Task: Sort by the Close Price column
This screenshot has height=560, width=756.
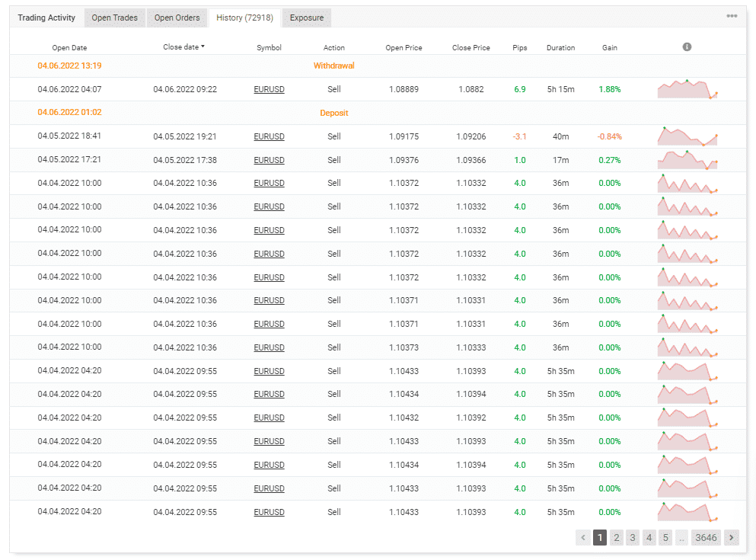Action: tap(471, 48)
